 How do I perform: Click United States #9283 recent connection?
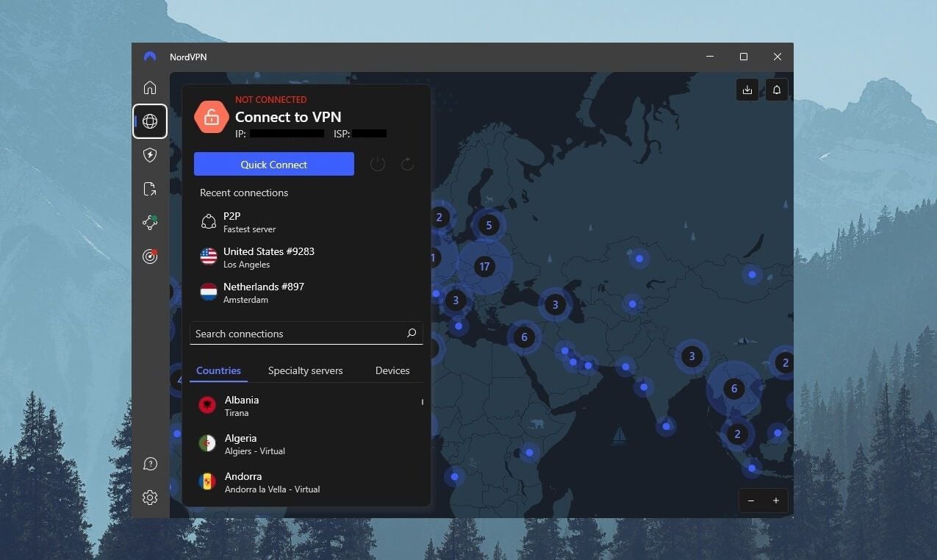pos(306,256)
